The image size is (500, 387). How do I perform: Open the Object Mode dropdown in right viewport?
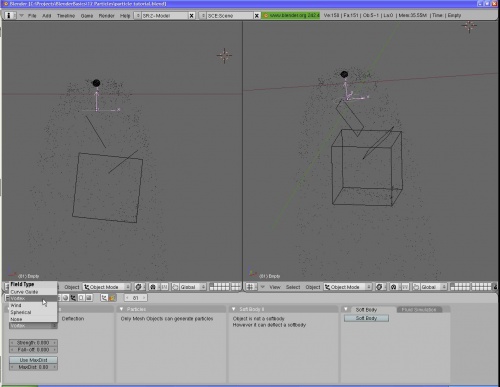(x=348, y=287)
